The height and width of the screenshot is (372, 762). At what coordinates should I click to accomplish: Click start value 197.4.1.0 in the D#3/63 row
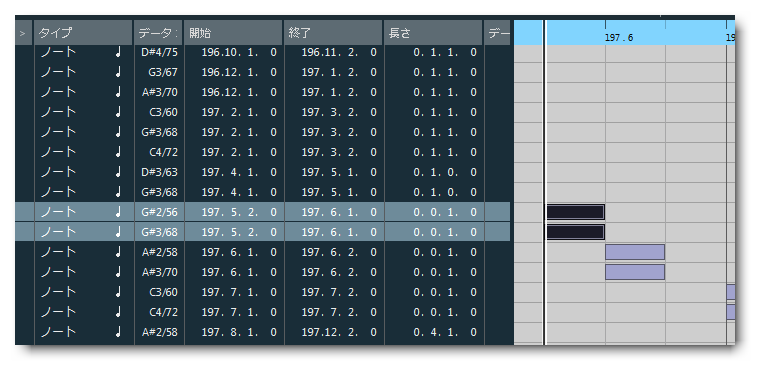click(x=239, y=172)
